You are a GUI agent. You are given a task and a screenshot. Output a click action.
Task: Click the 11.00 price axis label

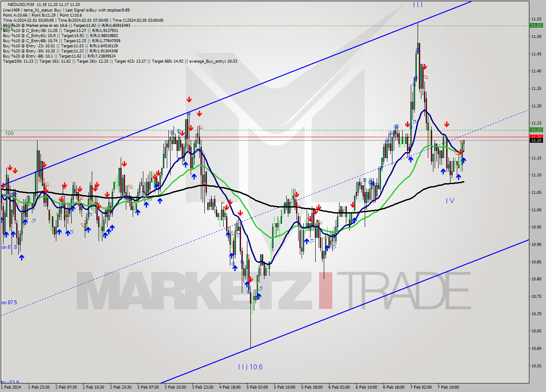tap(536, 210)
